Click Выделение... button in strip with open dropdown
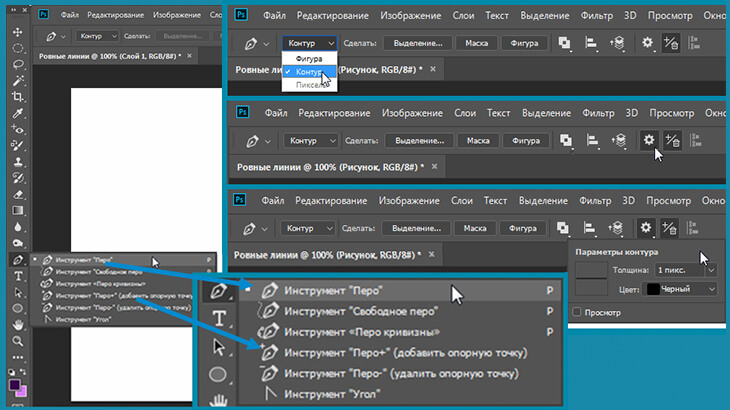730x410 pixels. [x=418, y=43]
